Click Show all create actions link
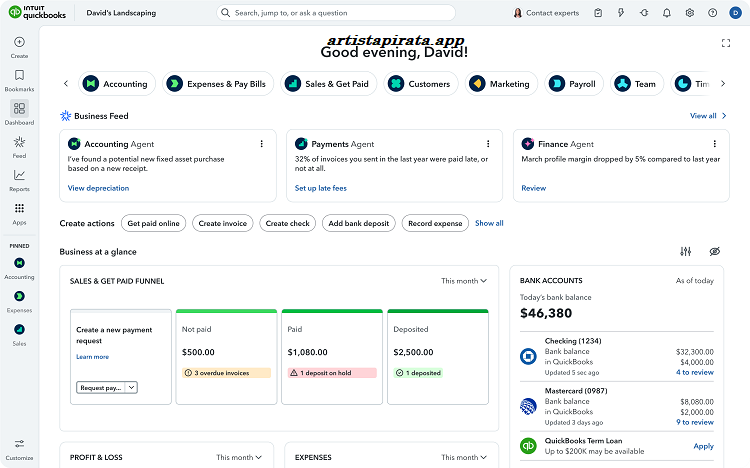750x468 pixels. pyautogui.click(x=489, y=223)
